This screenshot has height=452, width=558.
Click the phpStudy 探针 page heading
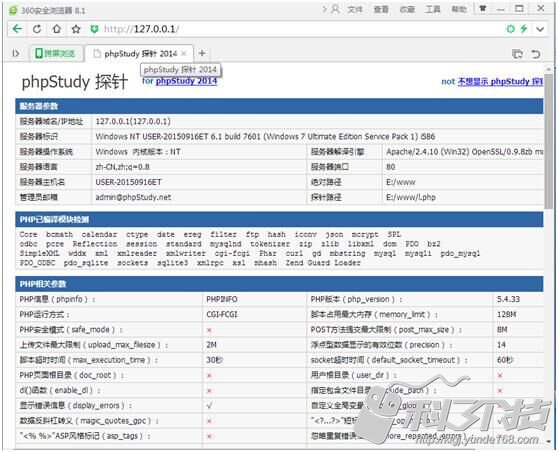pyautogui.click(x=74, y=82)
